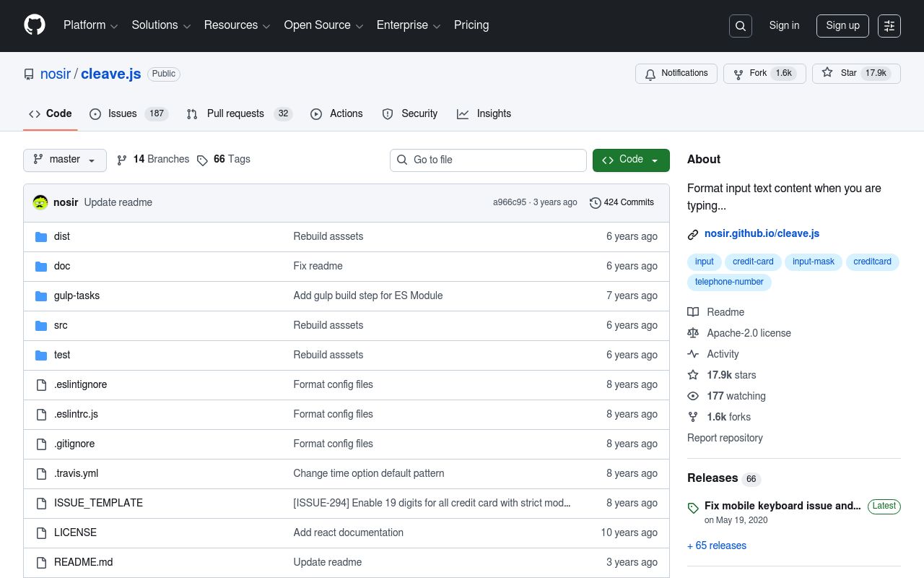Image resolution: width=924 pixels, height=578 pixels.
Task: Click the repository book icon before nosir
Action: click(x=29, y=74)
